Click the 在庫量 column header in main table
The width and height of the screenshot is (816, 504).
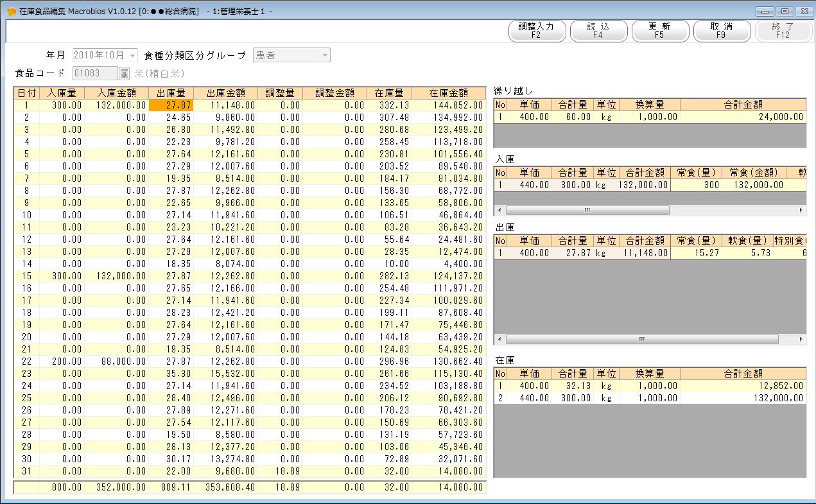click(x=389, y=93)
